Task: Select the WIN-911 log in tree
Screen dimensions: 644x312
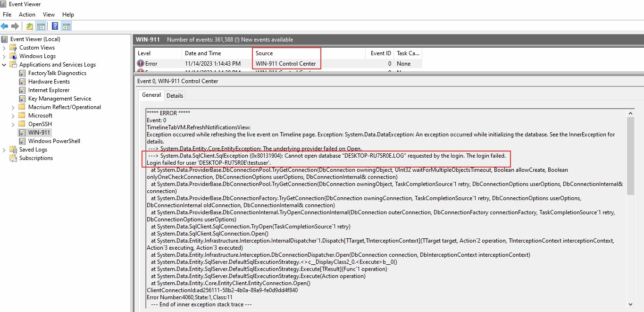Action: [x=39, y=133]
